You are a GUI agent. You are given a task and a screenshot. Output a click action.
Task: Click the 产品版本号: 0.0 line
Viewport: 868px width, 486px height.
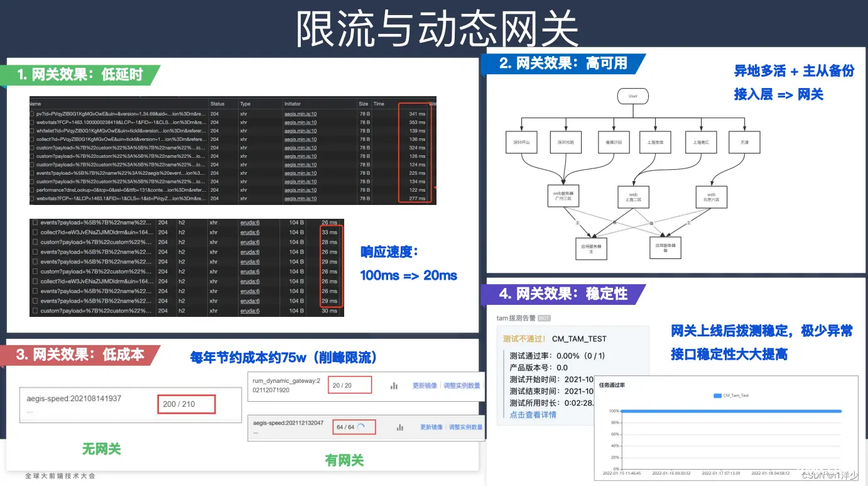(539, 367)
